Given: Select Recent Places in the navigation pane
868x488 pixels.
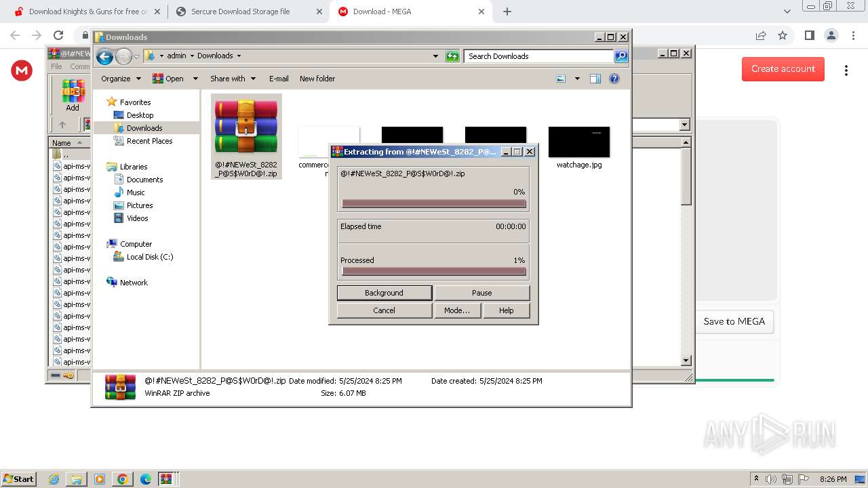Looking at the screenshot, I should tap(149, 141).
